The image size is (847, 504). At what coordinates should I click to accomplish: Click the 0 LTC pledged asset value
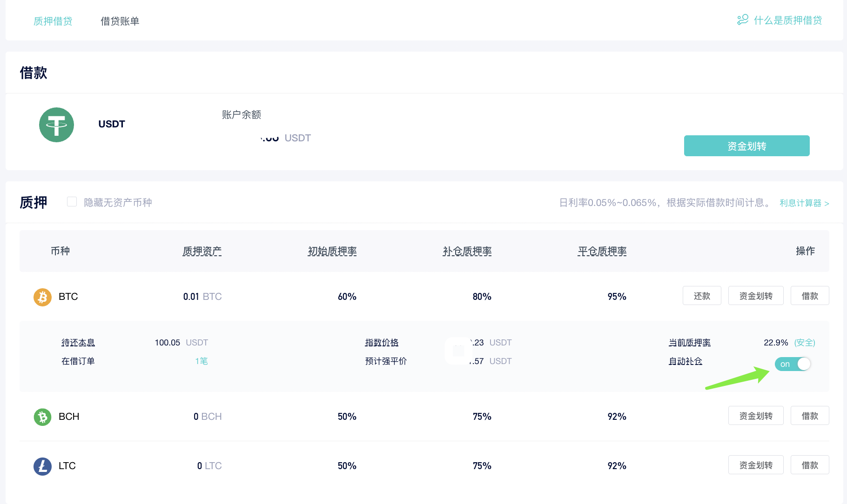point(209,466)
